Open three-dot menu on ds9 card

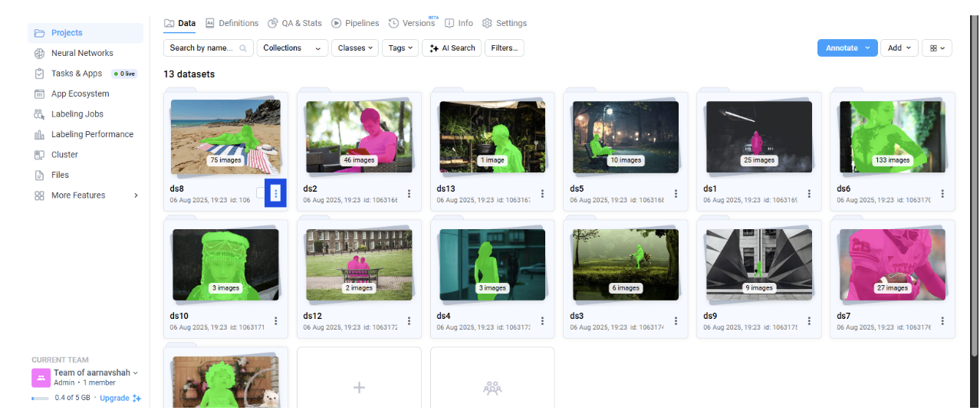click(x=809, y=321)
